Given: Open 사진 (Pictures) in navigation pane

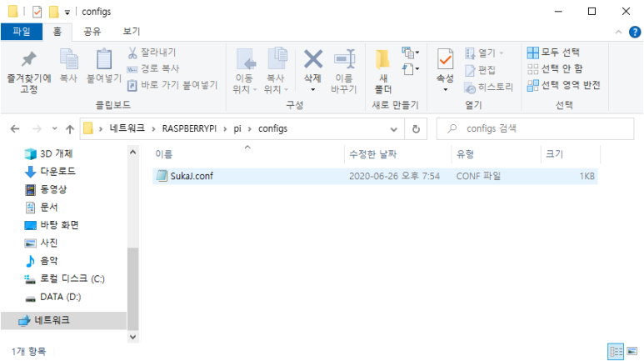Looking at the screenshot, I should pyautogui.click(x=41, y=243).
